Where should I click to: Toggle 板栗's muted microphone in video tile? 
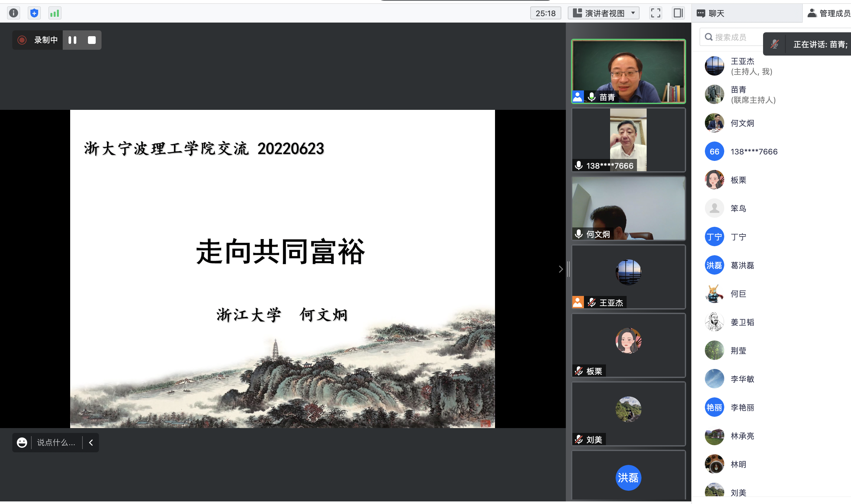point(579,371)
